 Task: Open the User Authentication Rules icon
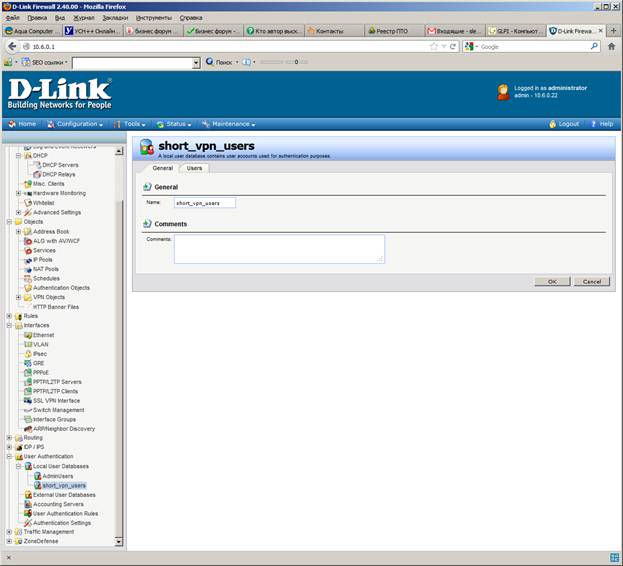(x=28, y=514)
